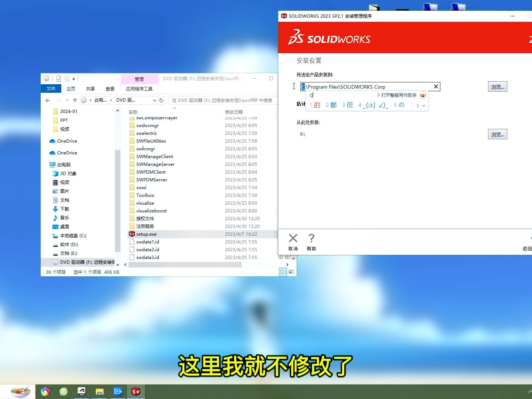The image size is (532, 399).
Task: Click the Cancel X icon in installer
Action: click(293, 238)
